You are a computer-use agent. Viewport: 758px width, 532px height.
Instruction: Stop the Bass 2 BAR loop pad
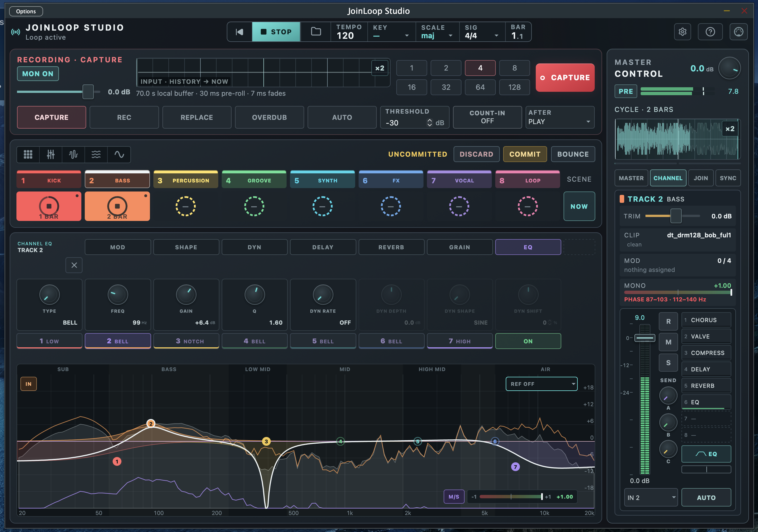point(117,206)
